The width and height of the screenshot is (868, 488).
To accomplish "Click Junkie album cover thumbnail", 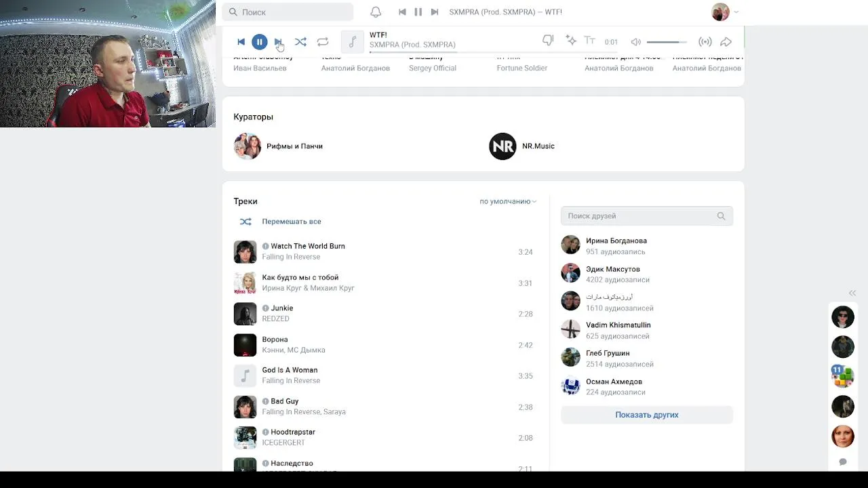I will pyautogui.click(x=245, y=314).
